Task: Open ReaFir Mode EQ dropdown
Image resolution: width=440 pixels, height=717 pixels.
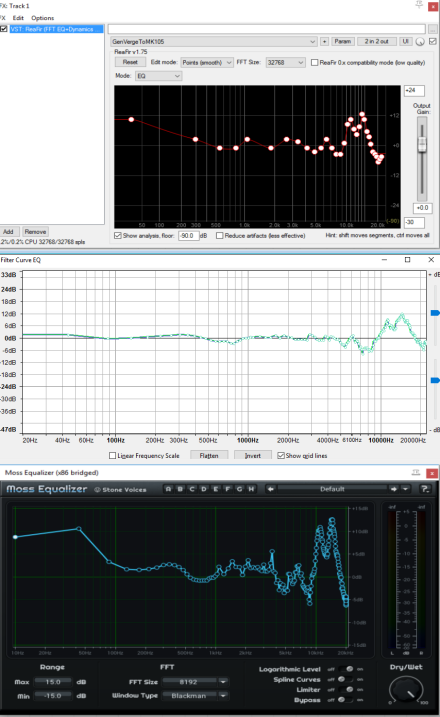Action: tap(158, 76)
